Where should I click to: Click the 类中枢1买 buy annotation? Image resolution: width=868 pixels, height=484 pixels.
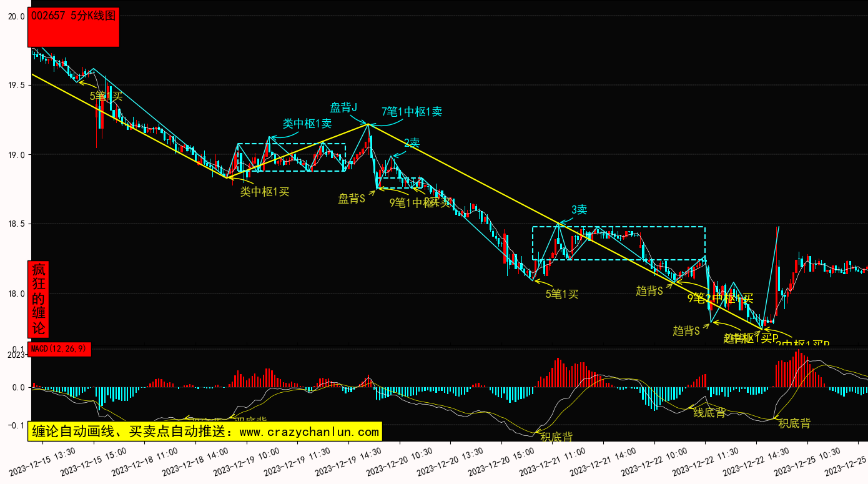tap(265, 192)
